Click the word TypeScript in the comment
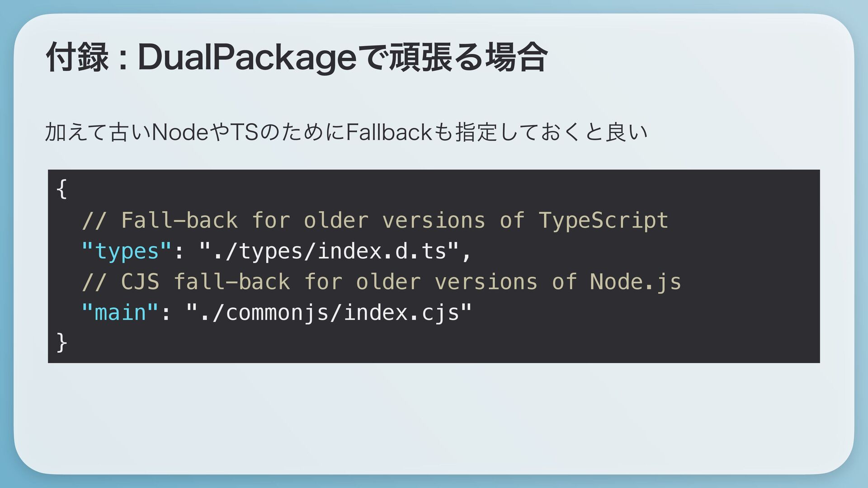 (603, 221)
